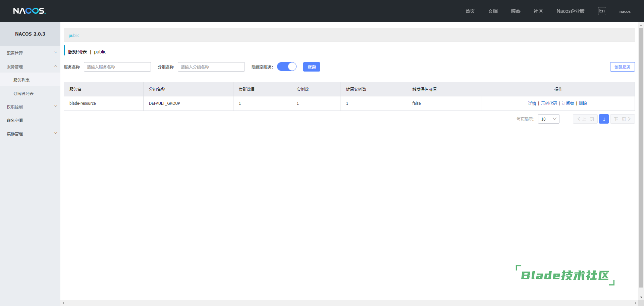Image resolution: width=644 pixels, height=306 pixels.
Task: Collapse the 服务管理 menu chevron
Action: [56, 66]
